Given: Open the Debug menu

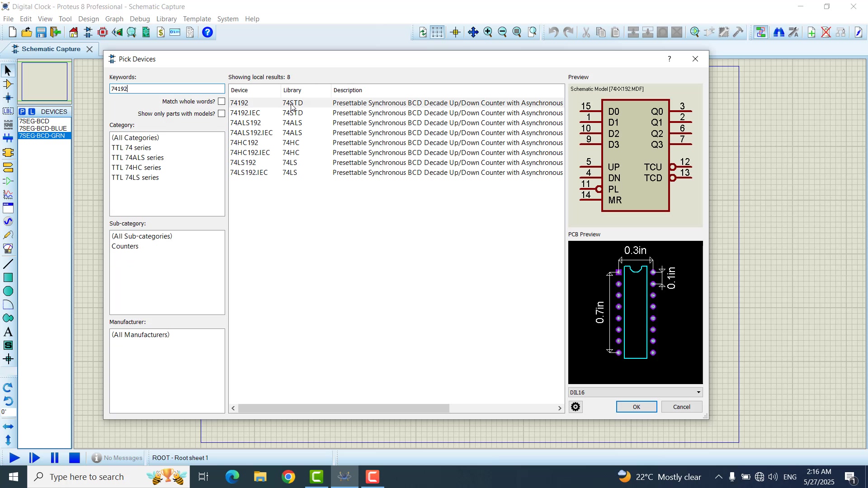Looking at the screenshot, I should pyautogui.click(x=140, y=19).
